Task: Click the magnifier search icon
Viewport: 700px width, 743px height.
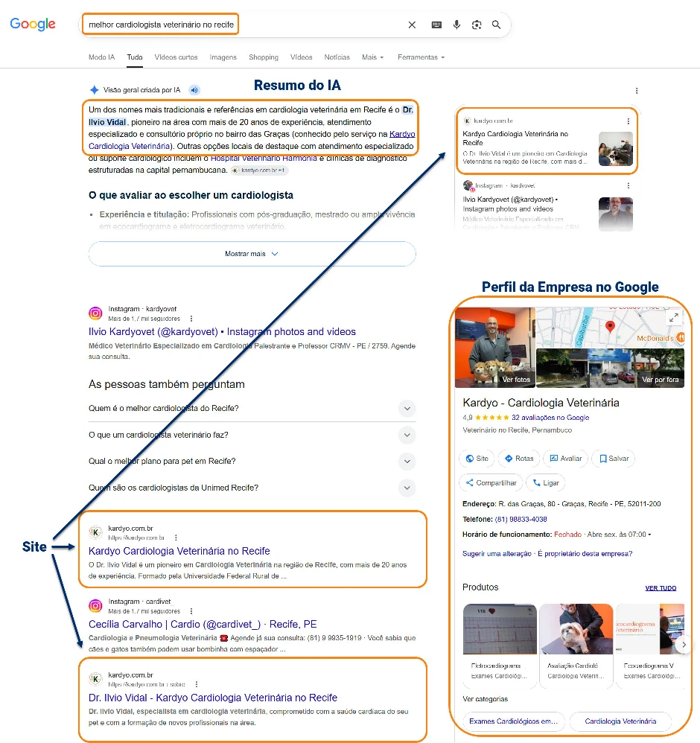Action: click(496, 25)
